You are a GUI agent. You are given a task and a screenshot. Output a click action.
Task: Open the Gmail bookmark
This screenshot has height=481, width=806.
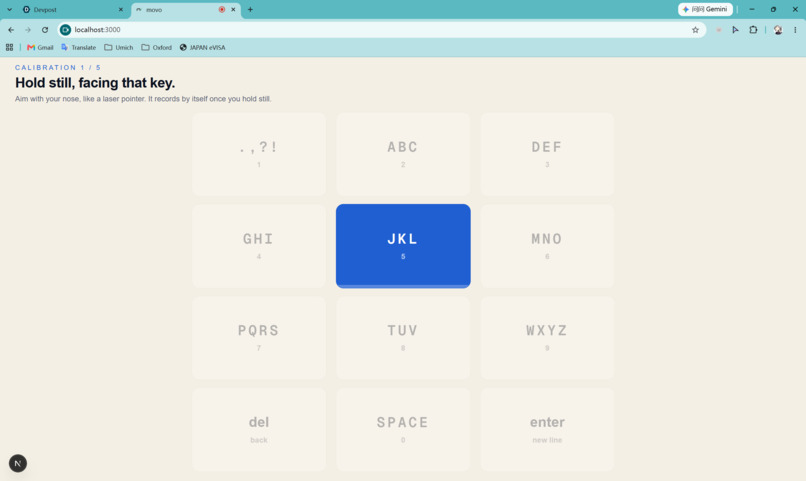tap(40, 47)
